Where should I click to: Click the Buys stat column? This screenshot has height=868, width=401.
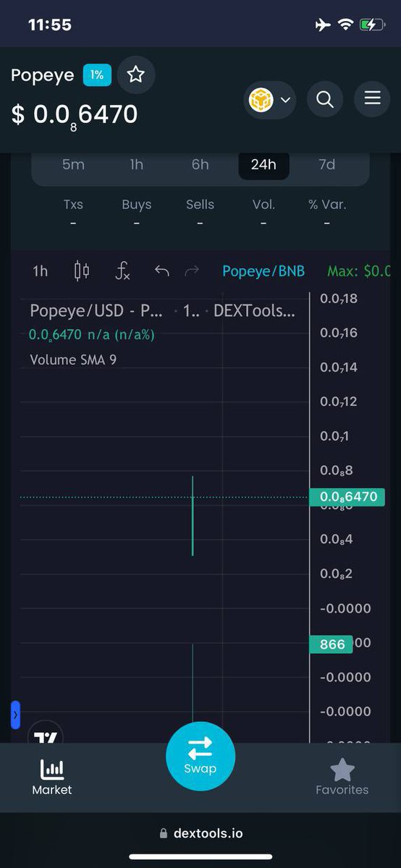(x=137, y=213)
